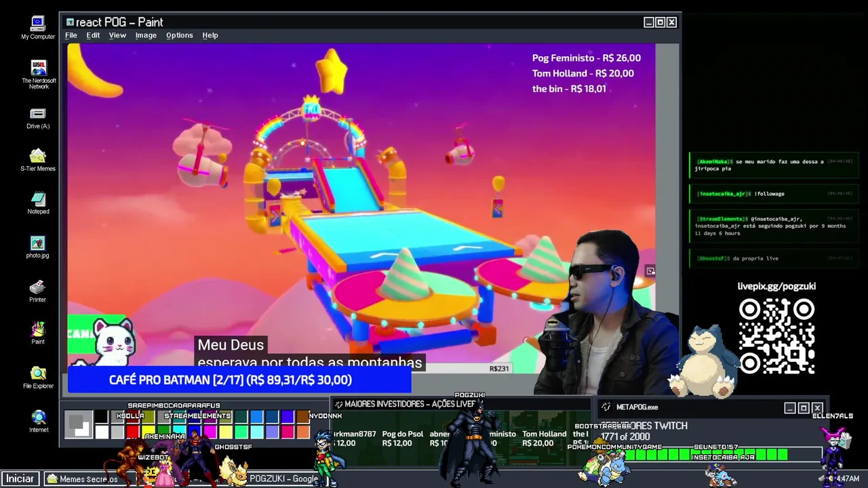The height and width of the screenshot is (488, 868).
Task: Pick the hot pink palette swatch
Action: [x=288, y=432]
